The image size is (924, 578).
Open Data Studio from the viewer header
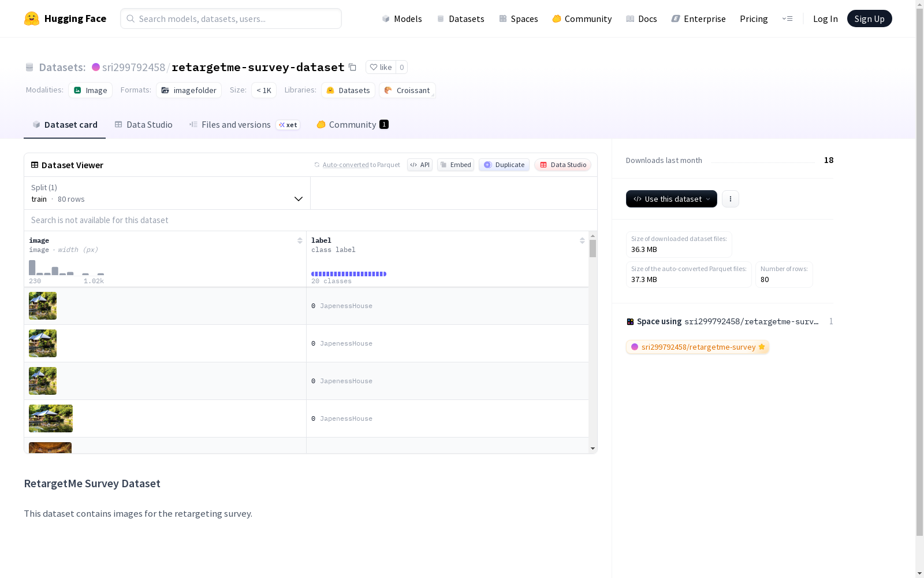563,165
